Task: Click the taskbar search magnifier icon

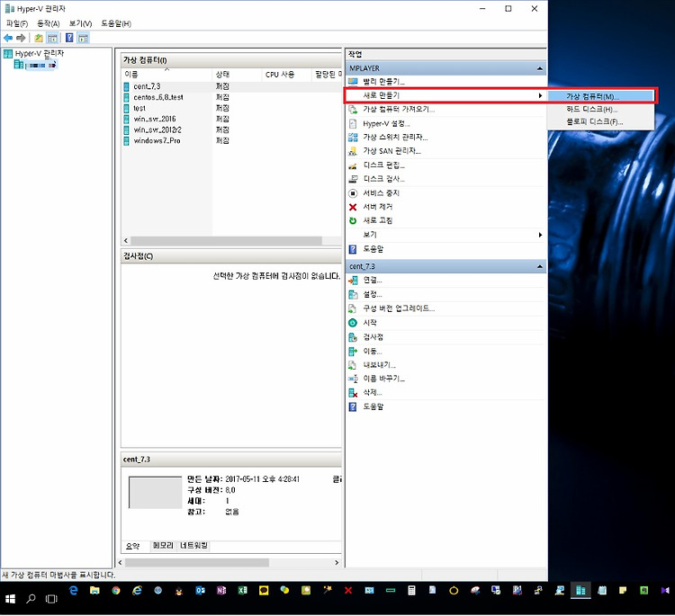Action: 31,599
